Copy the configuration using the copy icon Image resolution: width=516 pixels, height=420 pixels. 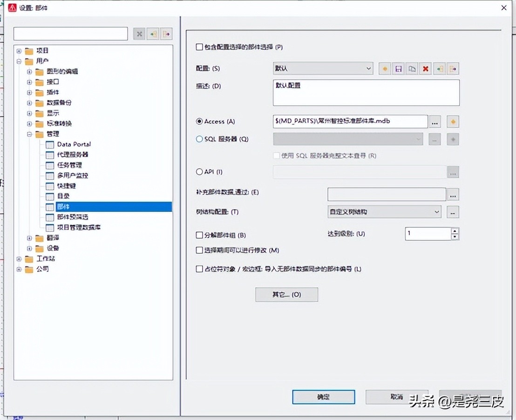coord(412,69)
